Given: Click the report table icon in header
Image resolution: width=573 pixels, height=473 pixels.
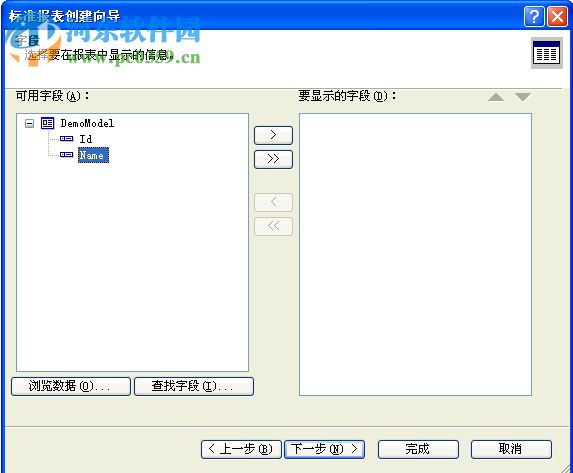Looking at the screenshot, I should 546,53.
